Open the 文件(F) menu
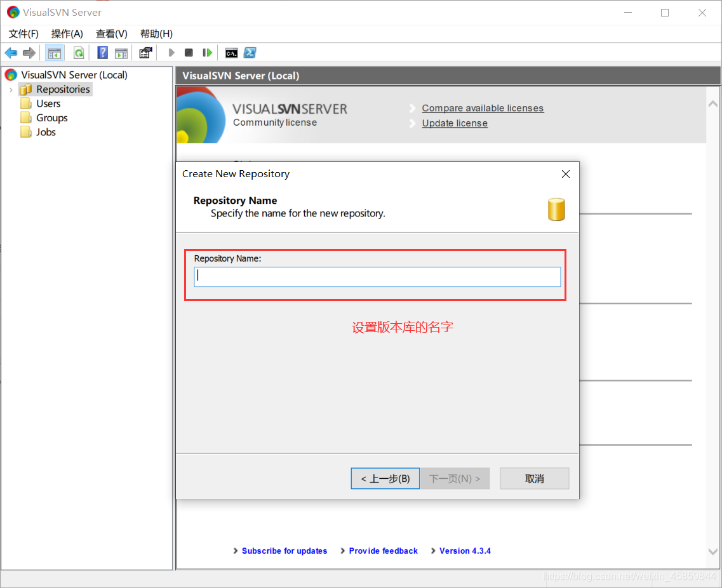The width and height of the screenshot is (722, 588). [23, 34]
